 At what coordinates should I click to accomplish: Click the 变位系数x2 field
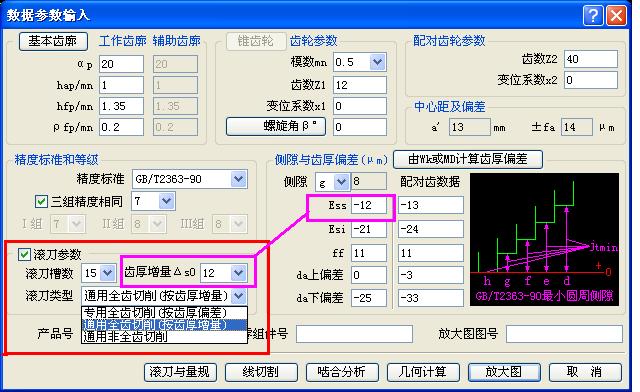591,80
